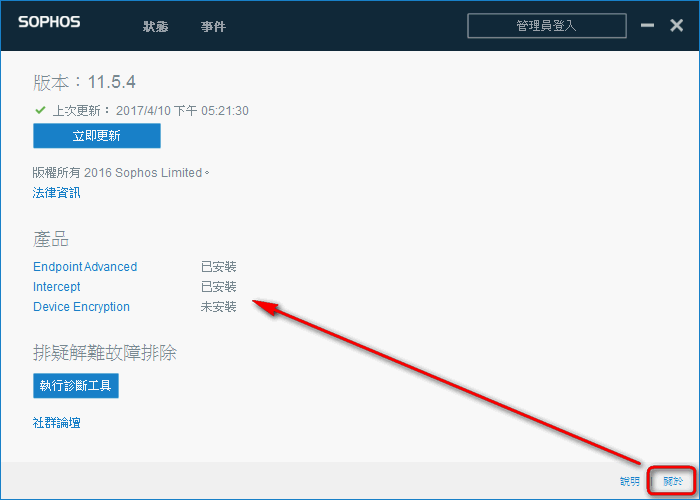The width and height of the screenshot is (700, 500).
Task: Open the 法律資訊 link
Action: click(x=56, y=193)
